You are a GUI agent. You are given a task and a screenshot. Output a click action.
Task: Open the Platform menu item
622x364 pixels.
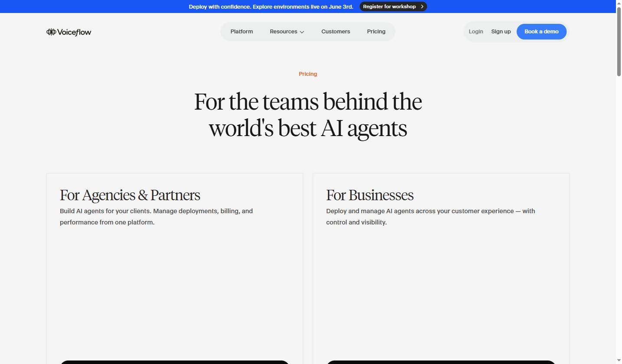tap(242, 32)
